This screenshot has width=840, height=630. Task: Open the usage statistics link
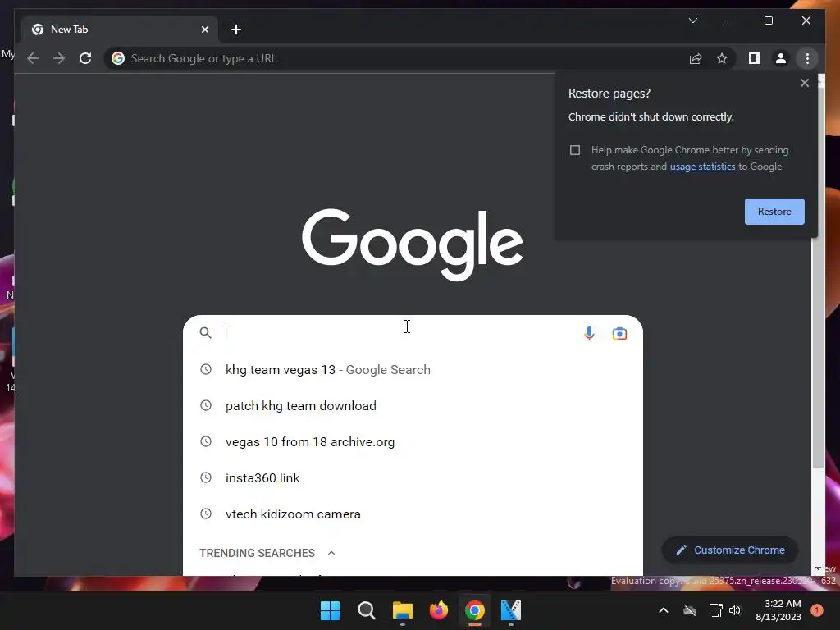(x=702, y=167)
